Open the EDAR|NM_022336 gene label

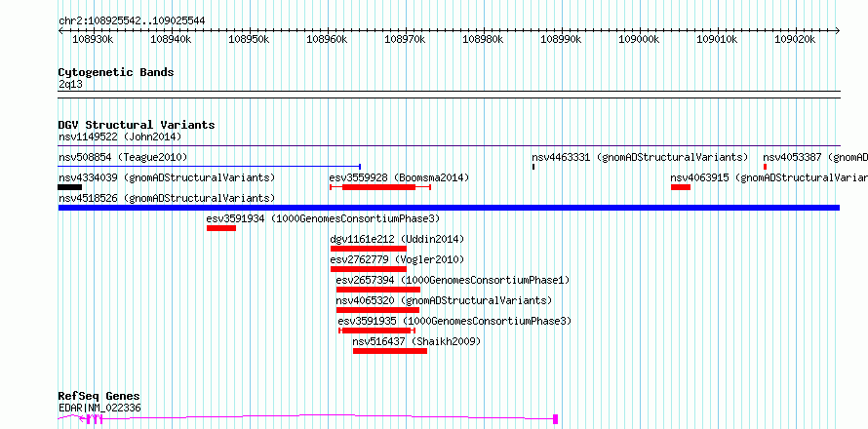point(99,408)
